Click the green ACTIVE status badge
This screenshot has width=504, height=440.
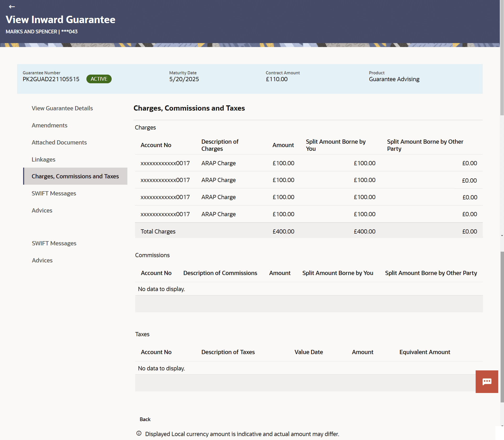(99, 79)
